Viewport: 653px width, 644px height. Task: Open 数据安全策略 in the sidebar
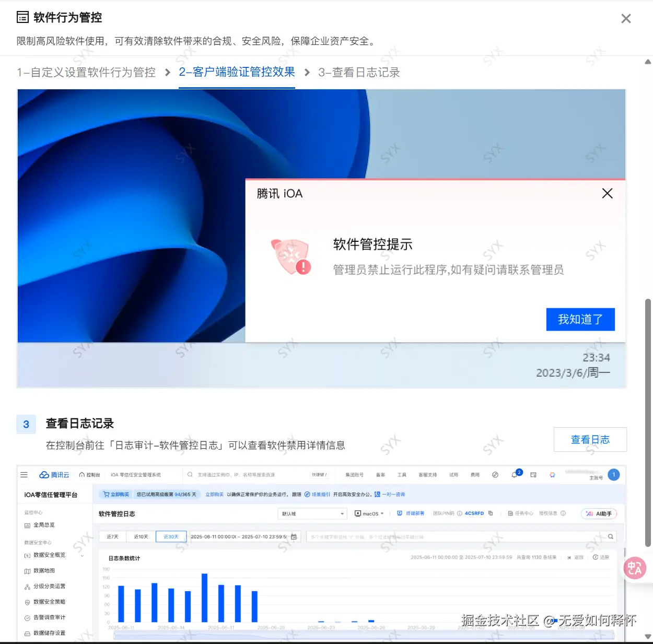coord(49,602)
